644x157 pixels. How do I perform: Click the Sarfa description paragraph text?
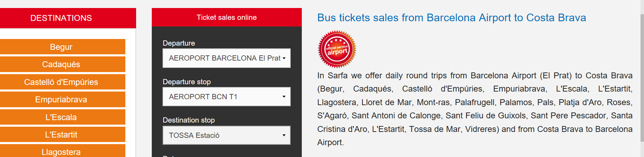475,109
